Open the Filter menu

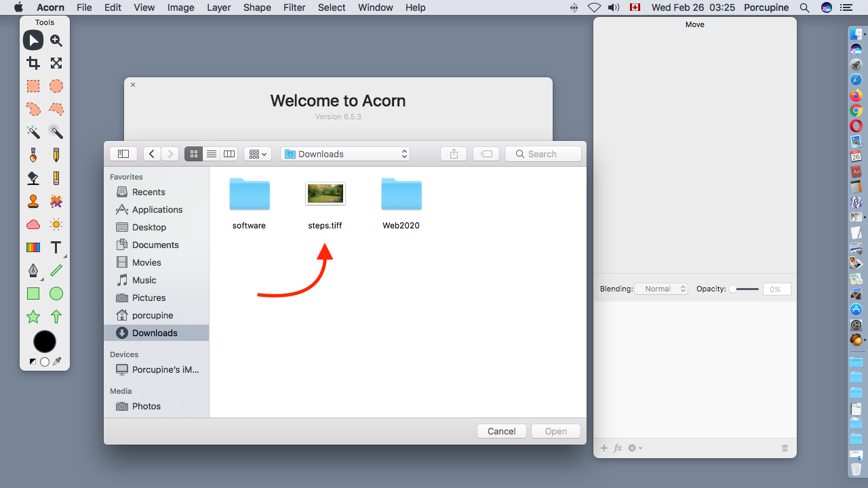click(x=294, y=7)
